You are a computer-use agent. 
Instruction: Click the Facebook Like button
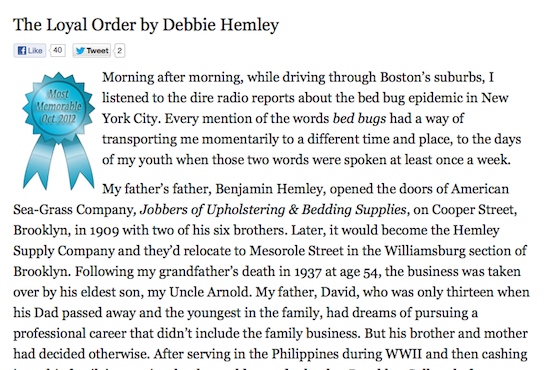pos(30,51)
